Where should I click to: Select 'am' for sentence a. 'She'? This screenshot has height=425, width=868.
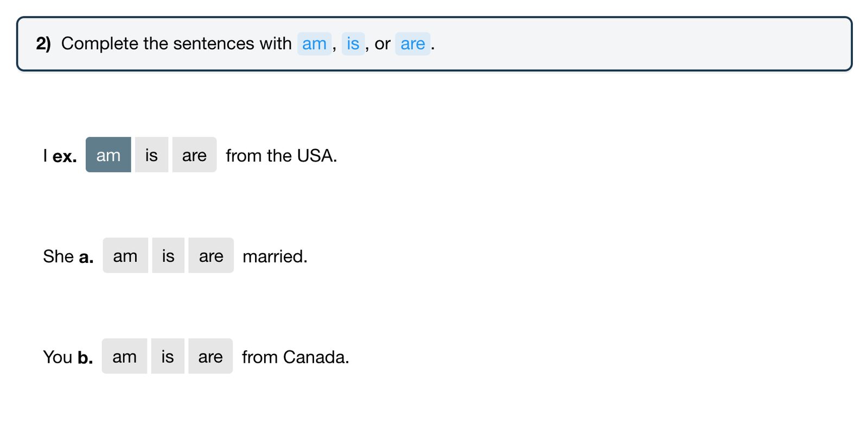[125, 255]
